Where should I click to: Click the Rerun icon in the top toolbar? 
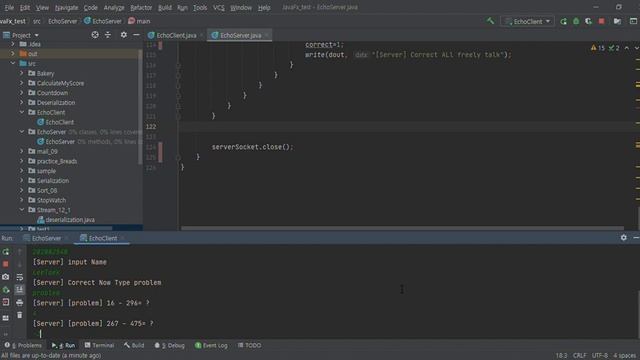pyautogui.click(x=564, y=21)
